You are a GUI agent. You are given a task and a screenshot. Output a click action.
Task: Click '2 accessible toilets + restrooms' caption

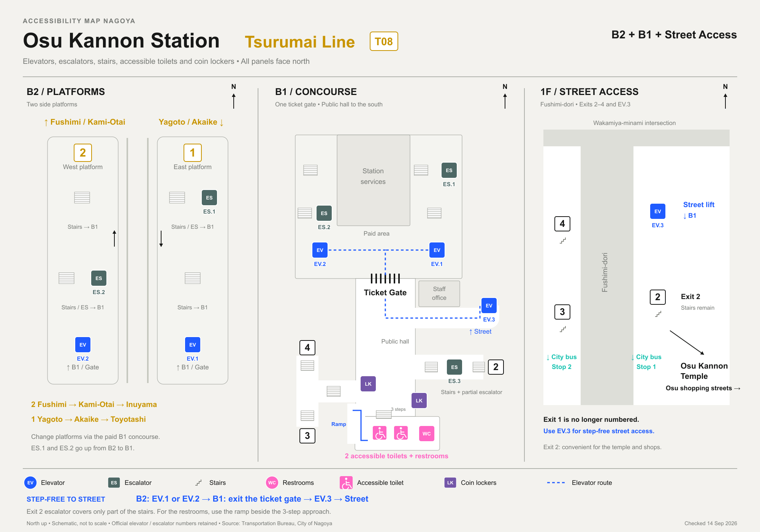tap(396, 456)
